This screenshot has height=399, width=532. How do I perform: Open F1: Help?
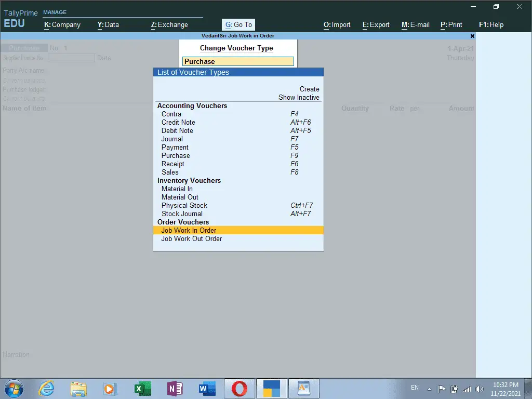tap(491, 25)
